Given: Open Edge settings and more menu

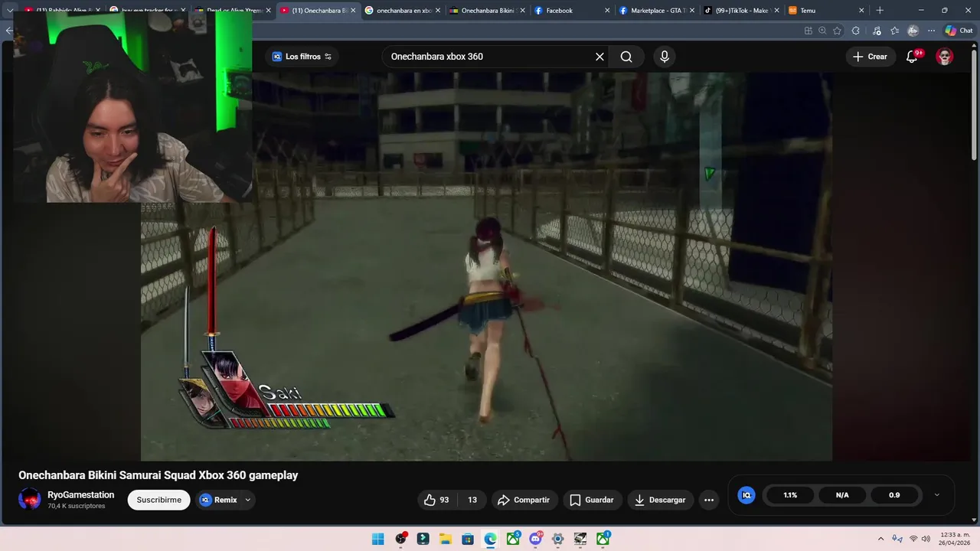Looking at the screenshot, I should (x=931, y=31).
